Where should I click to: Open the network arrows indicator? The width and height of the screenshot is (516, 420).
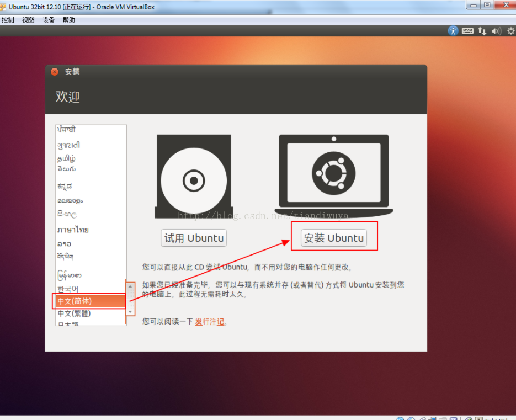pos(482,31)
